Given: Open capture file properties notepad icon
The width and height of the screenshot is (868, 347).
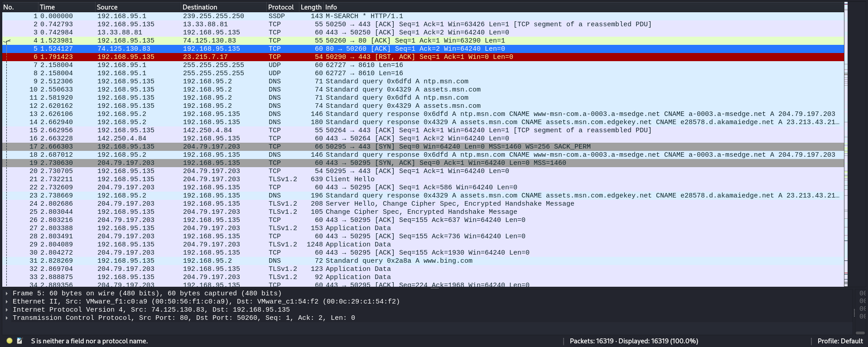Looking at the screenshot, I should (19, 341).
